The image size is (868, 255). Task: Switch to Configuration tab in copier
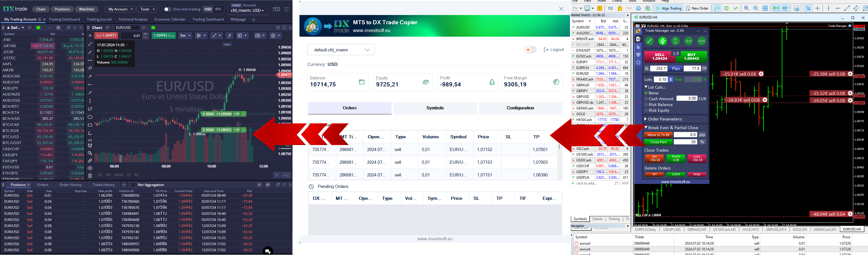[520, 108]
